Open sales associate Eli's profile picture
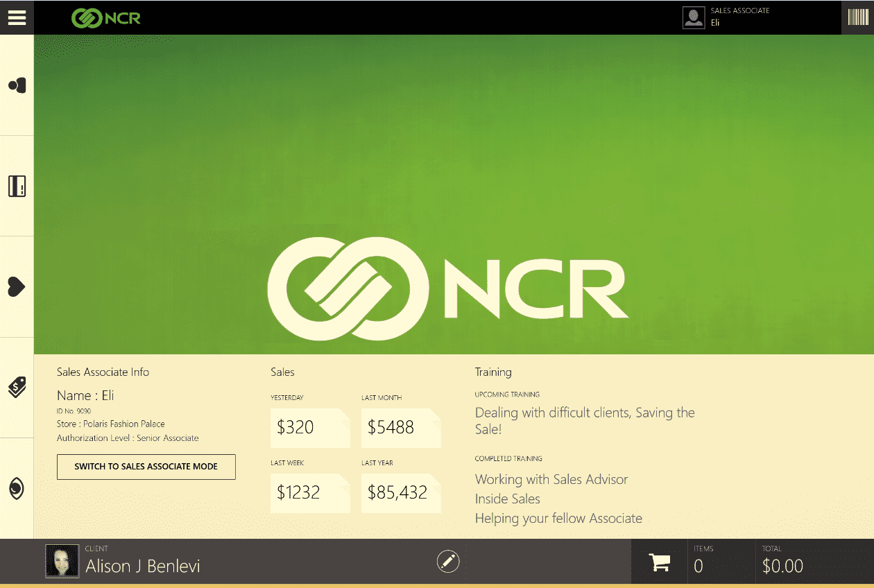Viewport: 874px width, 588px height. tap(693, 17)
